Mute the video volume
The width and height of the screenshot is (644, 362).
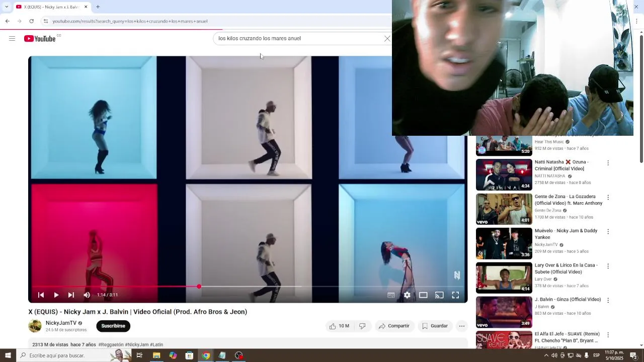click(87, 295)
